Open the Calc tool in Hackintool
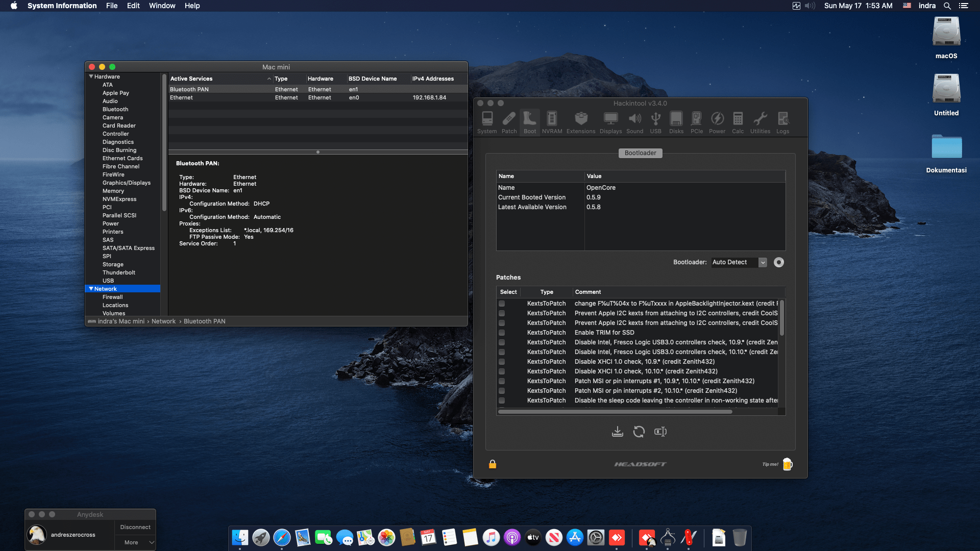The width and height of the screenshot is (980, 551). [x=738, y=123]
